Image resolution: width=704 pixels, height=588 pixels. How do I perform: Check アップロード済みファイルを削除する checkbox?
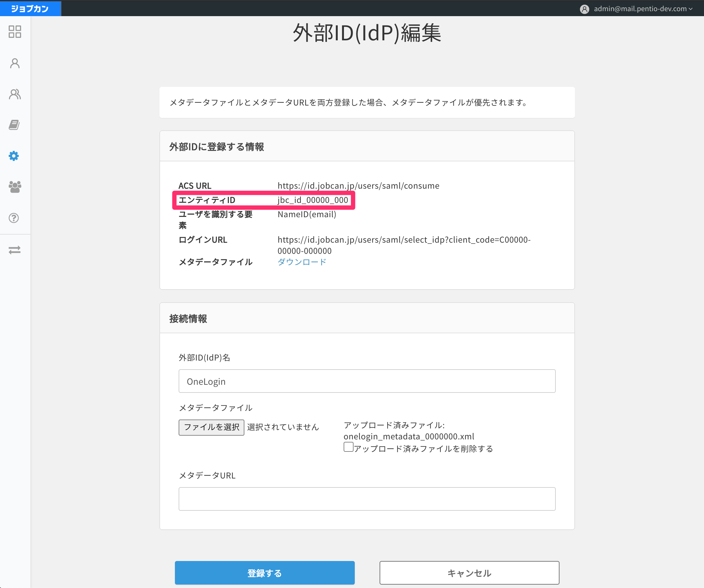pos(349,447)
